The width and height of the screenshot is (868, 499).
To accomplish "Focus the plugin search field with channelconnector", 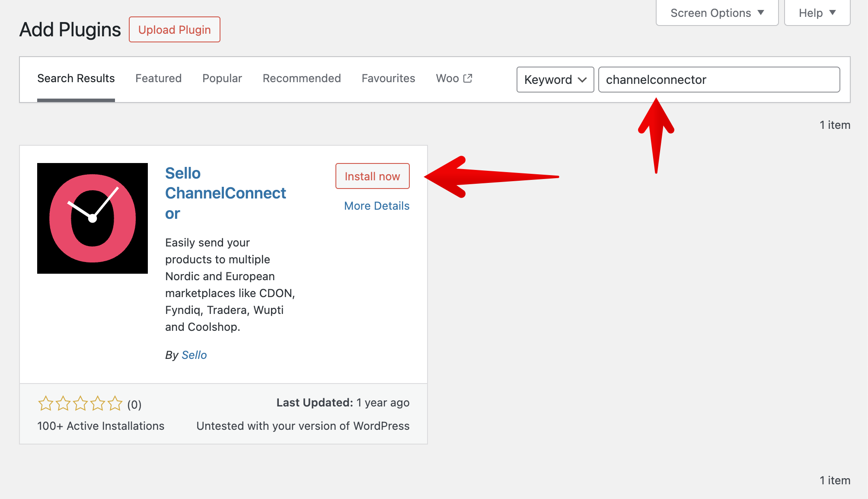I will click(x=719, y=80).
